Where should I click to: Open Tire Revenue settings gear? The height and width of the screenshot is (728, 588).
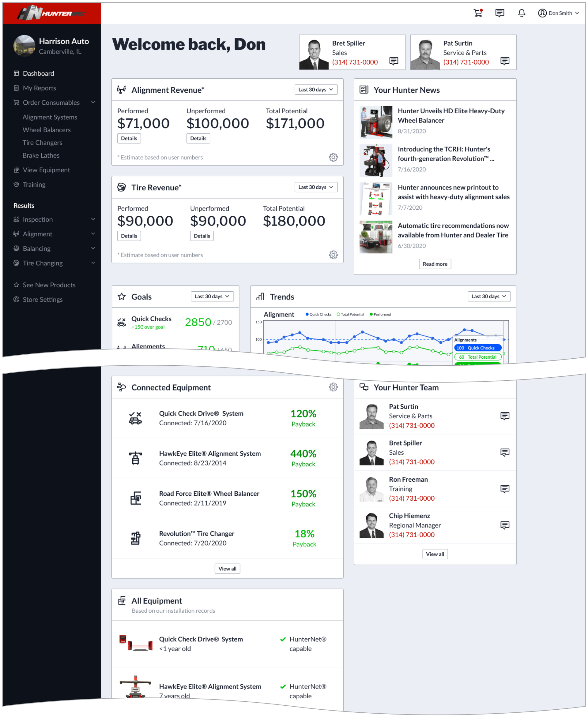[x=333, y=255]
